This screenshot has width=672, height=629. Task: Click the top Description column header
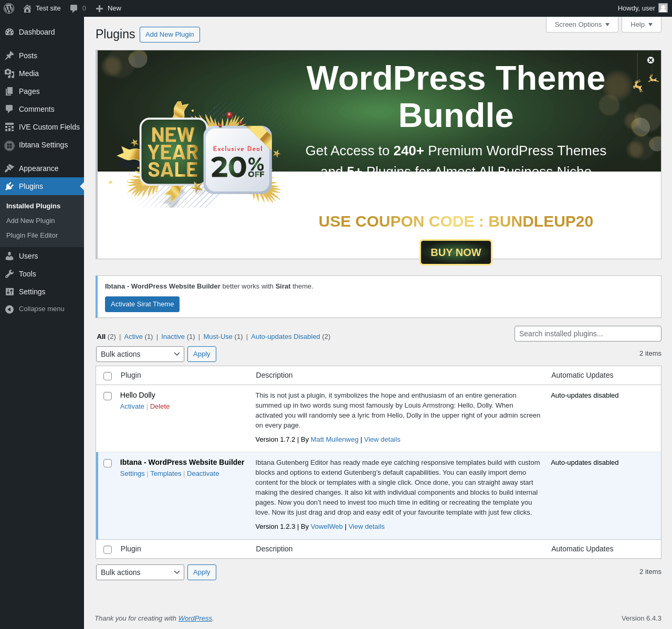tap(274, 375)
